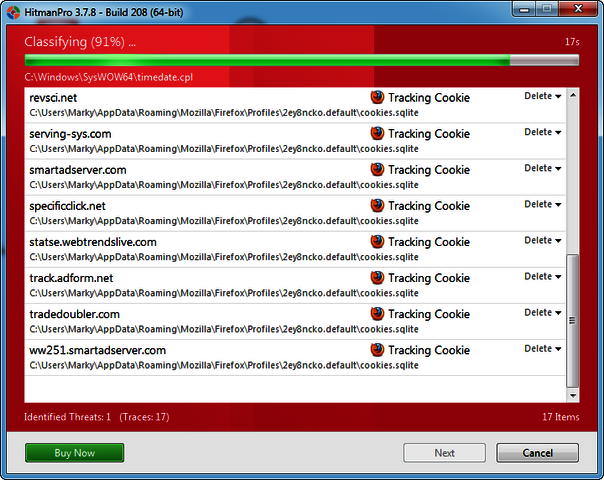The image size is (604, 480).
Task: Click Firefox icon in tradedoubler.com row
Action: (377, 314)
